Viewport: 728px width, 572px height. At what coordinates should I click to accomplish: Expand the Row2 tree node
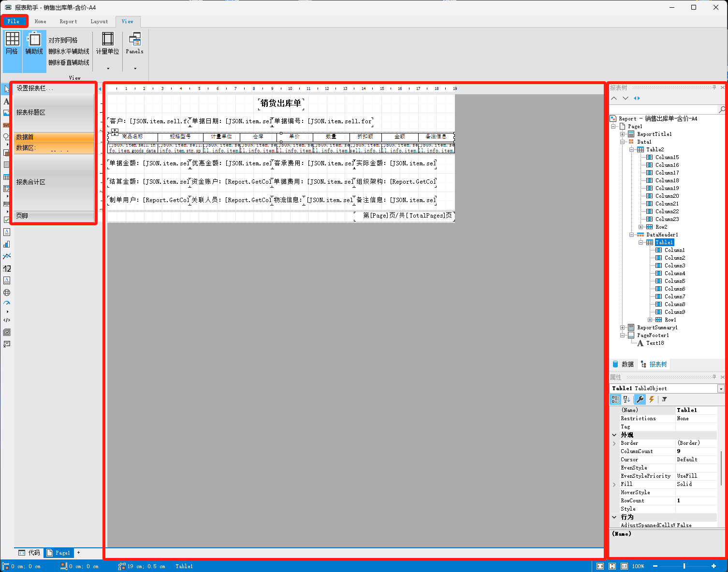[x=641, y=227]
